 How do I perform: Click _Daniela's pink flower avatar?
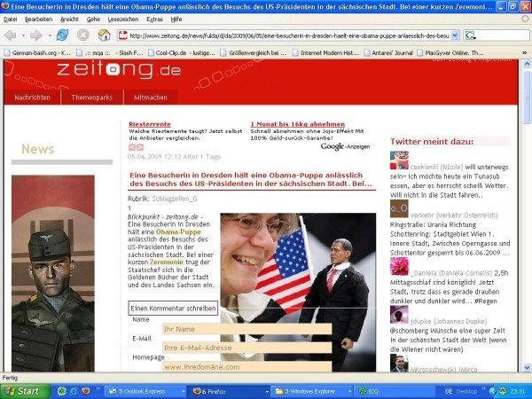(399, 266)
